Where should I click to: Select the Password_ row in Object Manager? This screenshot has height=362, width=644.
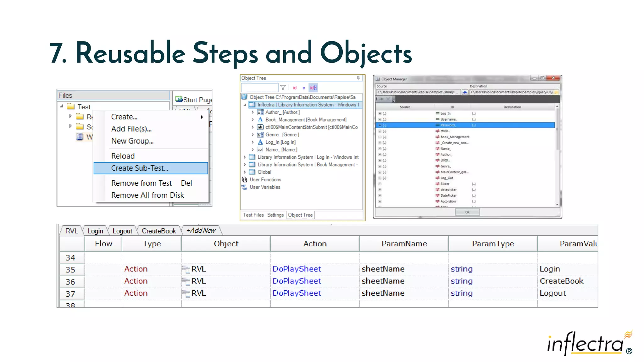pyautogui.click(x=465, y=125)
